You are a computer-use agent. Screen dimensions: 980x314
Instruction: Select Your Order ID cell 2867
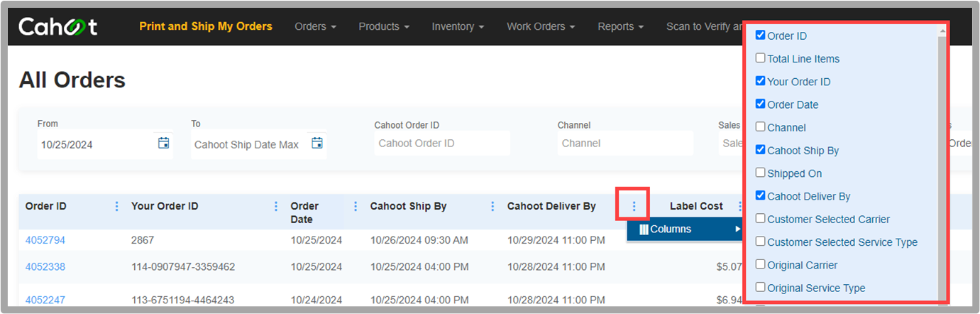(143, 240)
